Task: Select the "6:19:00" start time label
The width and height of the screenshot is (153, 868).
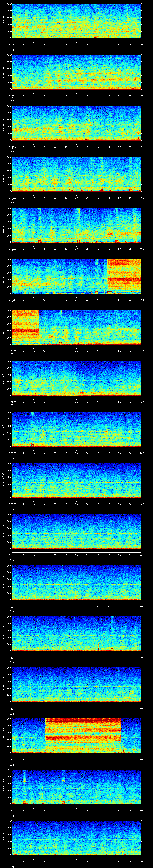Action: click(12, 300)
